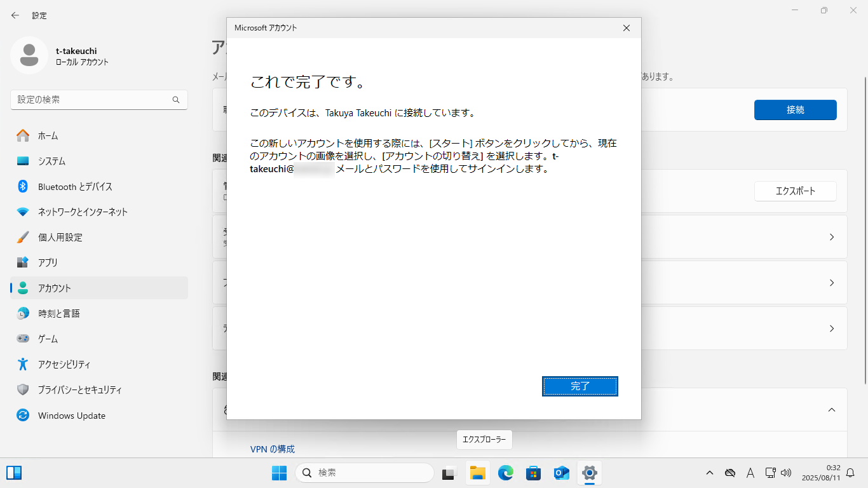
Task: Open Outlook from the taskbar
Action: point(561,473)
